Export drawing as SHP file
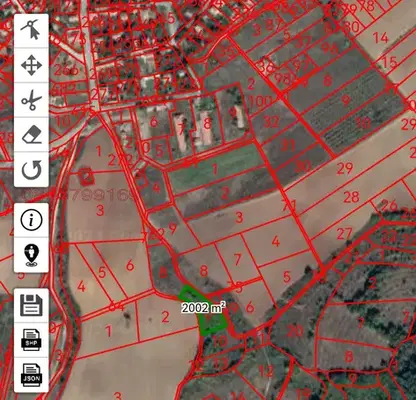416x400 pixels. tap(31, 340)
